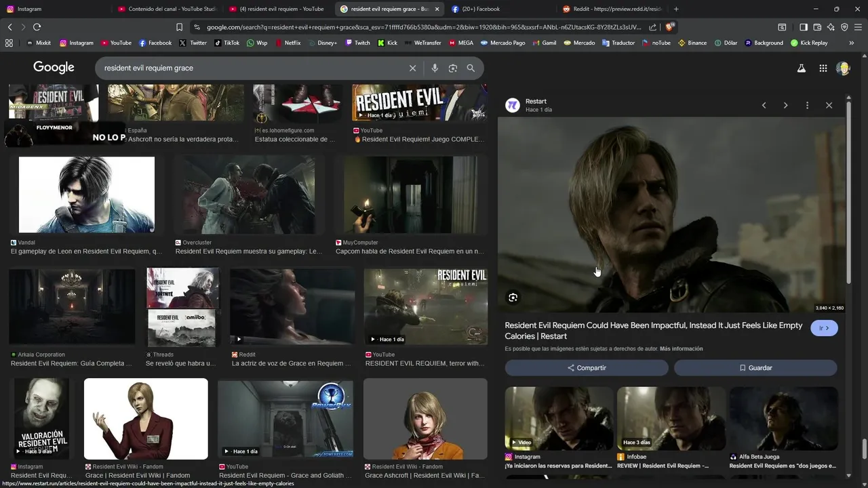Open the Vandal Leon gameplay image result
The width and height of the screenshot is (868, 488).
pos(87,195)
